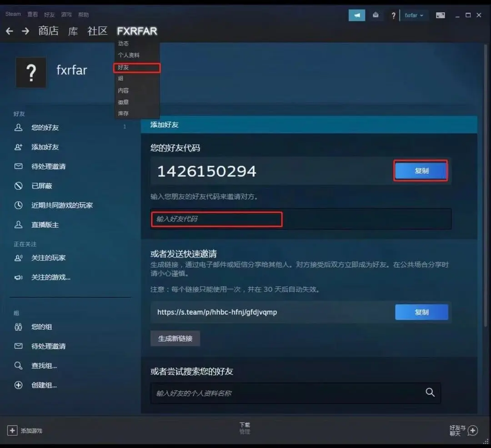The height and width of the screenshot is (448, 491).
Task: Click the question mark profile avatar
Action: point(31,72)
